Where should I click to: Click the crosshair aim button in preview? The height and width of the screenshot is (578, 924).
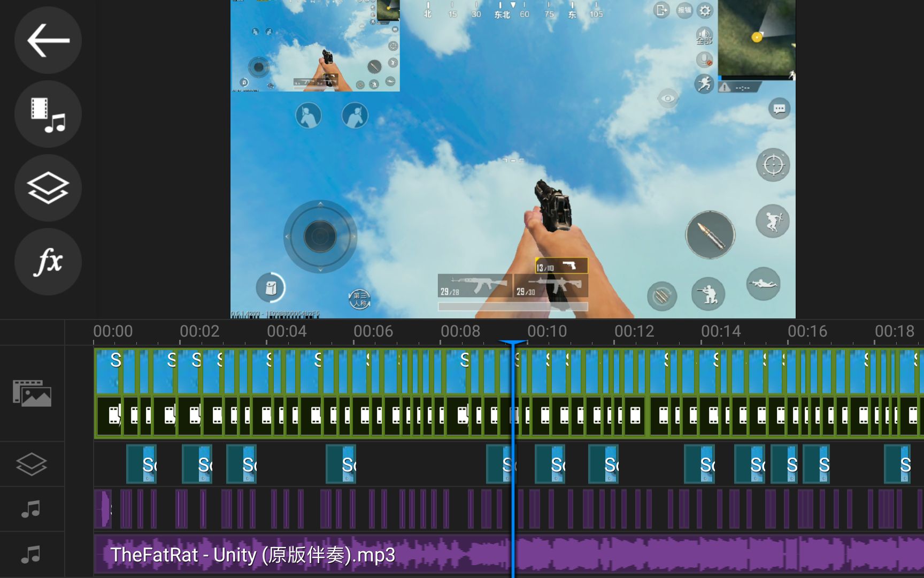point(773,165)
